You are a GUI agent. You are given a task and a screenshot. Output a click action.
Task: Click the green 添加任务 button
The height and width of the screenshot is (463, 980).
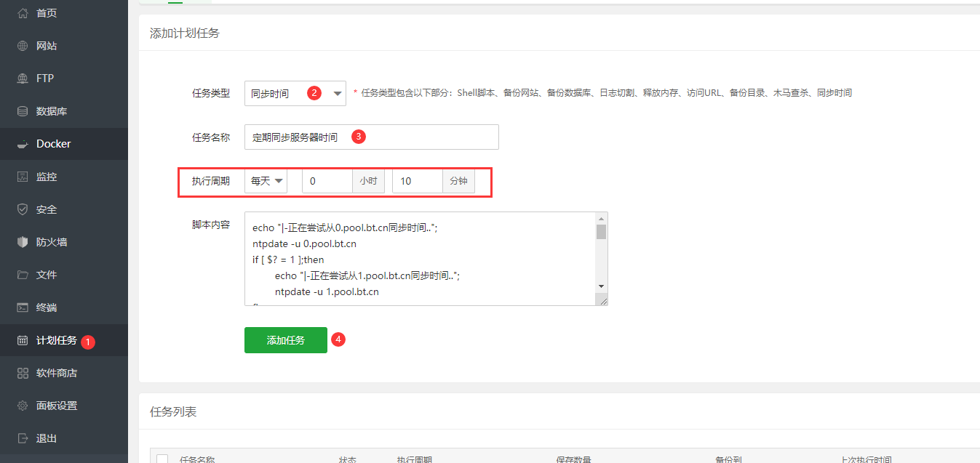point(285,340)
